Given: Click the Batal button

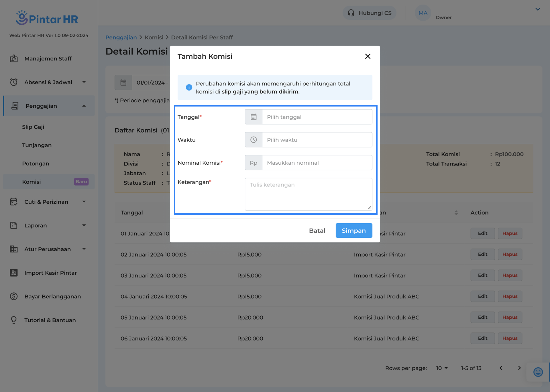Looking at the screenshot, I should [317, 231].
